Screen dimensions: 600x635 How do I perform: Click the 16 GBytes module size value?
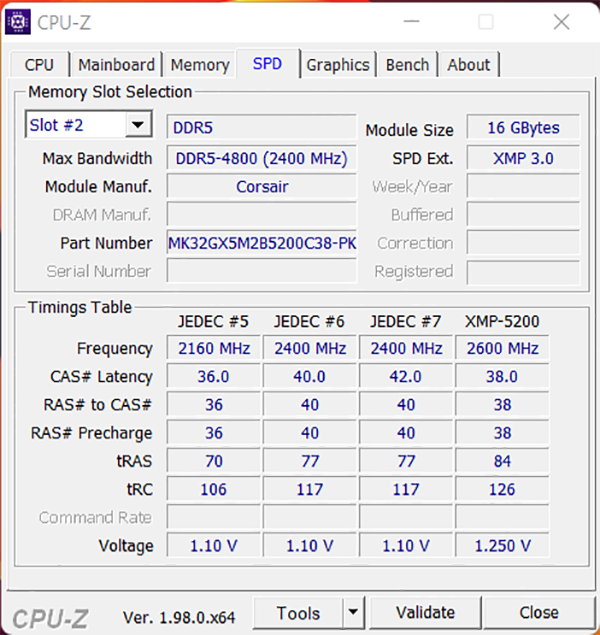pyautogui.click(x=523, y=128)
